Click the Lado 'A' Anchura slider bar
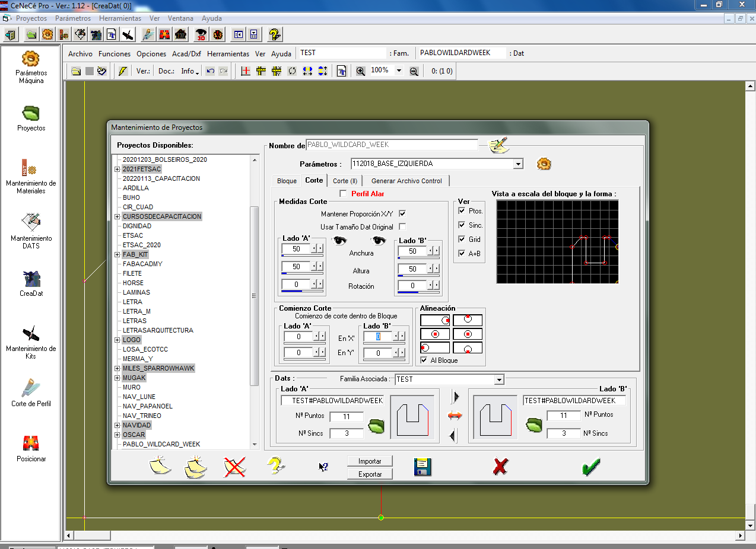This screenshot has height=549, width=756. pos(303,256)
